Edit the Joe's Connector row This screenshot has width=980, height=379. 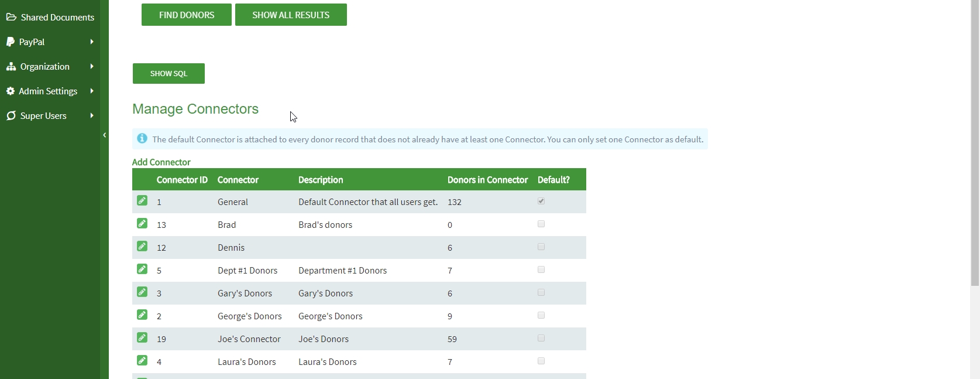click(142, 337)
